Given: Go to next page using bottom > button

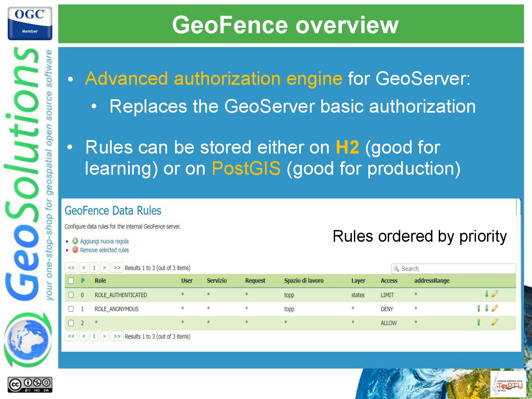Looking at the screenshot, I should (105, 336).
